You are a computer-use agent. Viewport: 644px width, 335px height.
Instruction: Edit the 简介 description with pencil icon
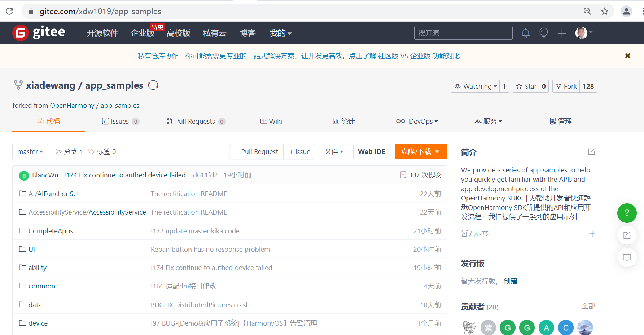tap(592, 151)
